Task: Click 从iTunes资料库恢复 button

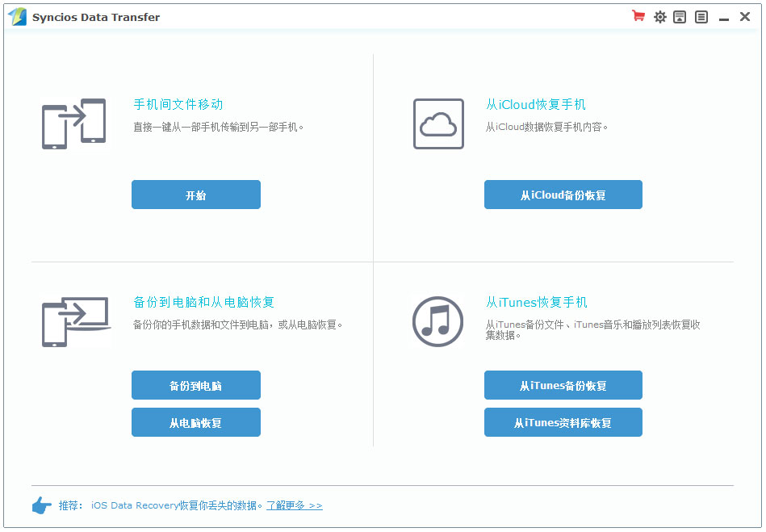Action: point(563,422)
